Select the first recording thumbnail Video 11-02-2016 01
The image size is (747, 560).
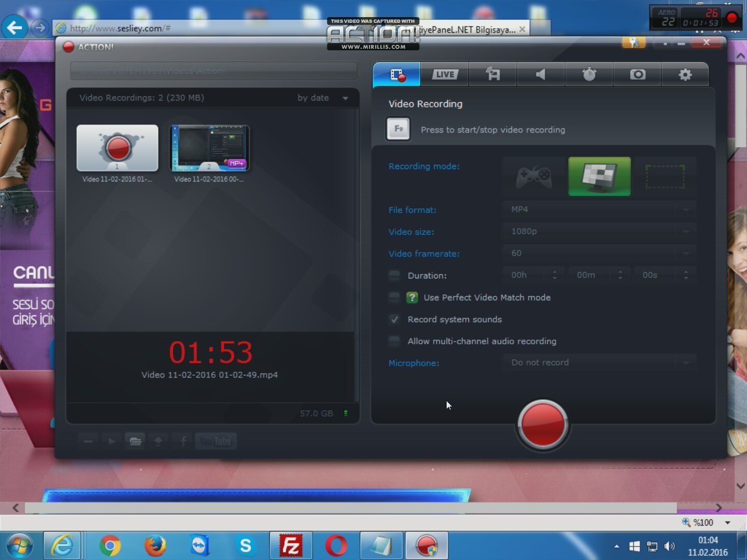click(x=117, y=148)
